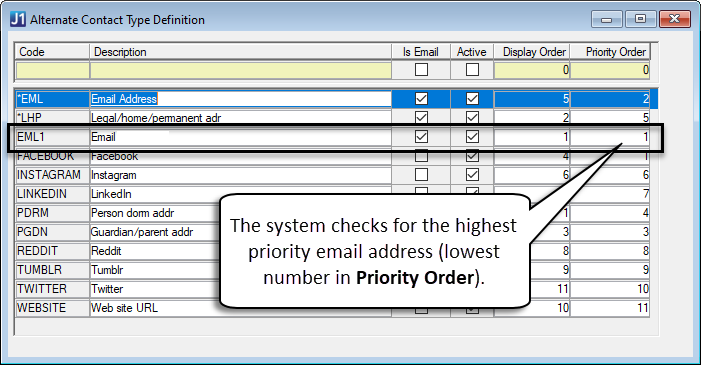Click the Display Order column header

[x=532, y=52]
